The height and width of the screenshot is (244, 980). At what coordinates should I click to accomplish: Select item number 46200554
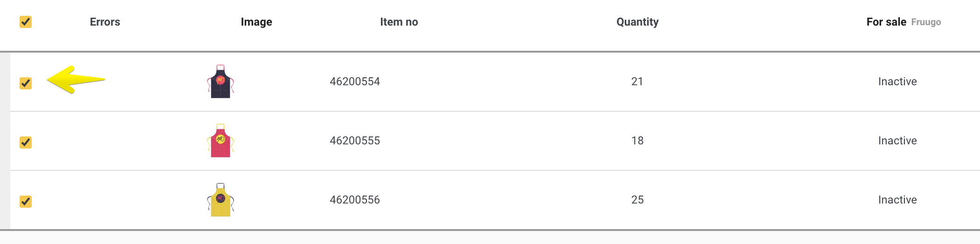pos(355,81)
